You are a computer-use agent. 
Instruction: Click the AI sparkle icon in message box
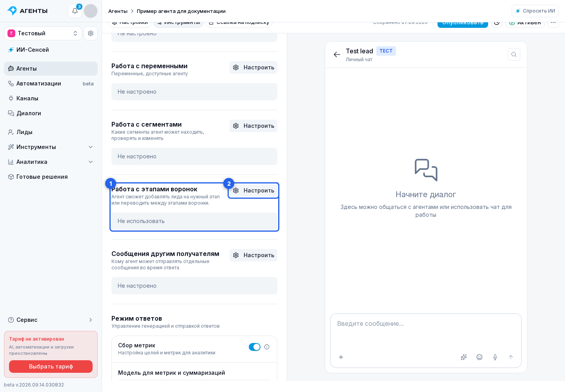pyautogui.click(x=464, y=357)
